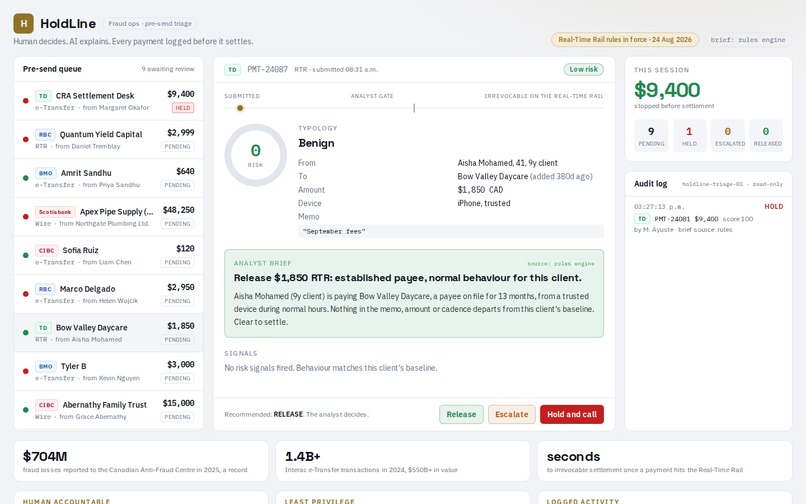The image size is (806, 504).
Task: Select the Amrit Sandhu $640 payment
Action: [108, 178]
